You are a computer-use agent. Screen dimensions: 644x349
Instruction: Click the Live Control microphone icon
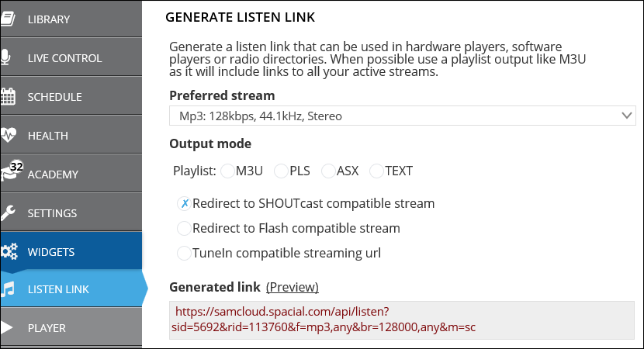coord(5,57)
